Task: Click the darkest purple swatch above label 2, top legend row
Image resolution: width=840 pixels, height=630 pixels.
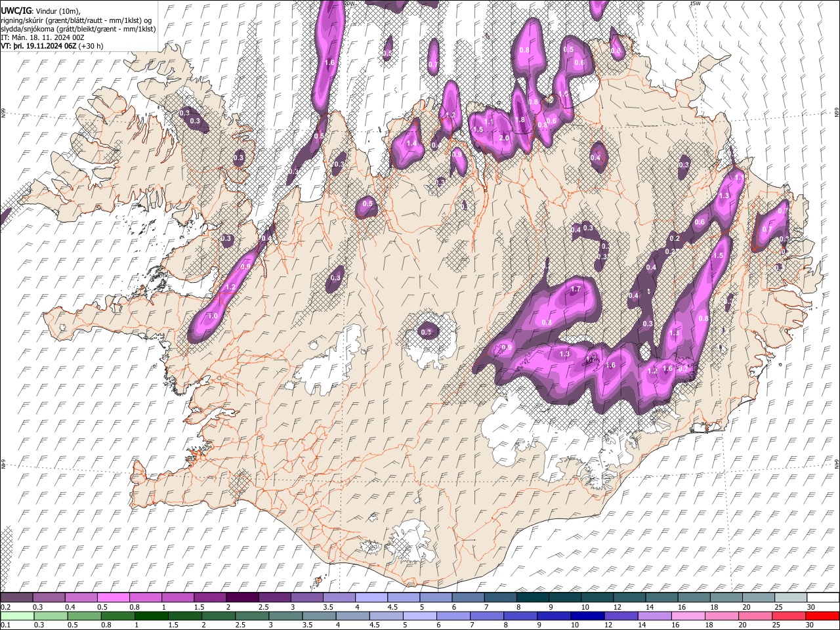Action: 241,598
